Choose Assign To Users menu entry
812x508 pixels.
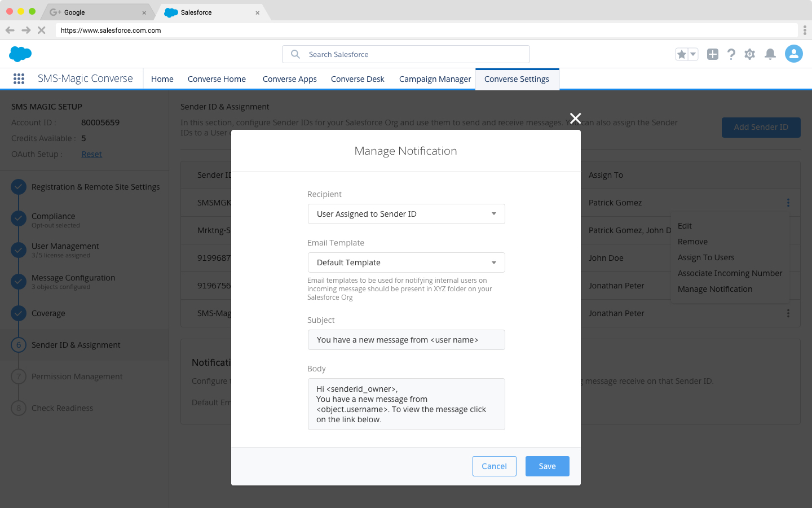(706, 257)
